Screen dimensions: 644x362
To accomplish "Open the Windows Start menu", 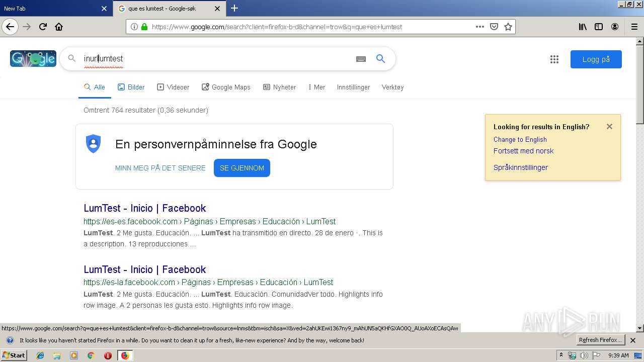I will point(14,355).
